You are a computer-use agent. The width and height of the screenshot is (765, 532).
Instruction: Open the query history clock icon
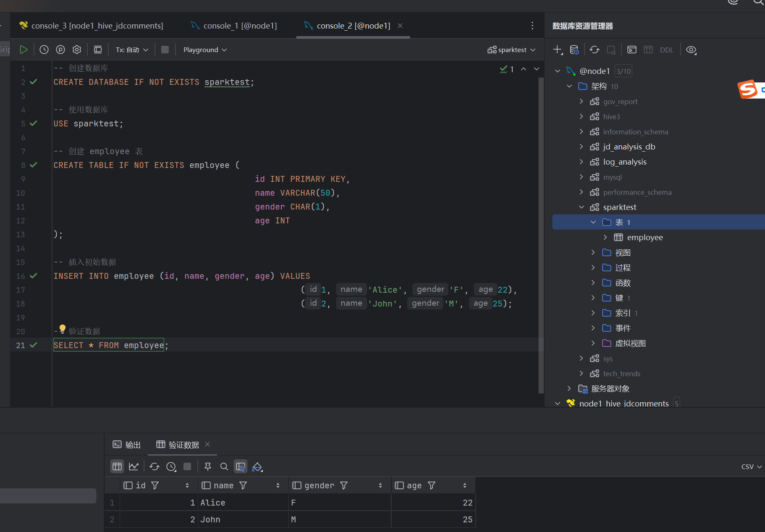tap(44, 50)
